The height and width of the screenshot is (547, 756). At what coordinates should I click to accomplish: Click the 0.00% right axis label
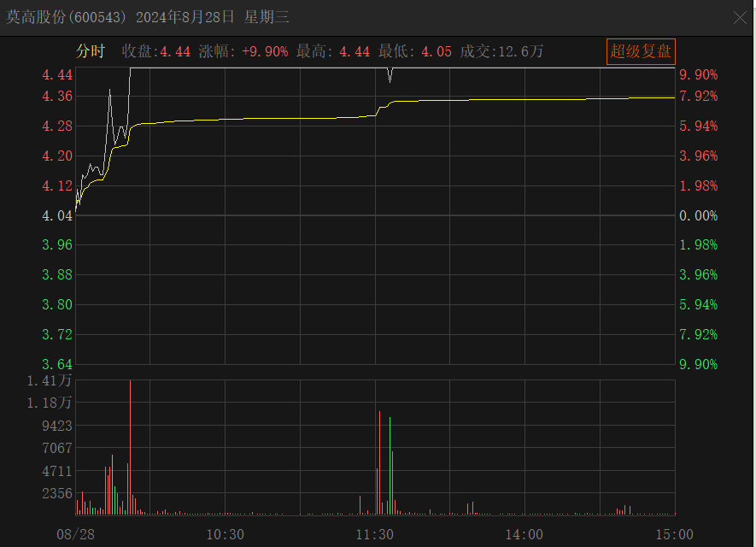click(699, 215)
